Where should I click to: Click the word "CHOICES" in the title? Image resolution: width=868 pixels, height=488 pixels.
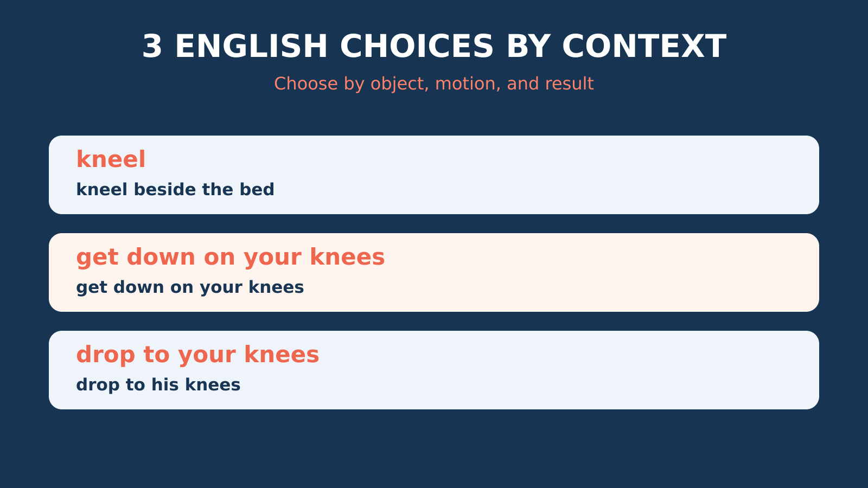417,47
